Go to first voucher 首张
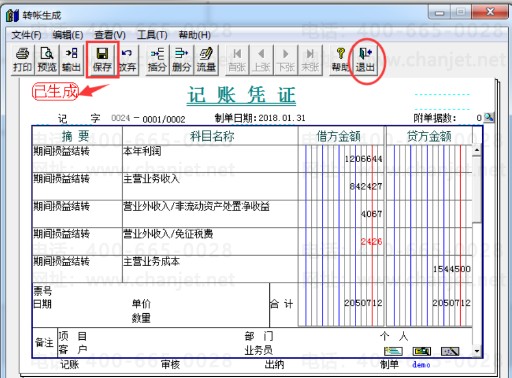Viewport: 512px width, 378px height. pos(237,60)
